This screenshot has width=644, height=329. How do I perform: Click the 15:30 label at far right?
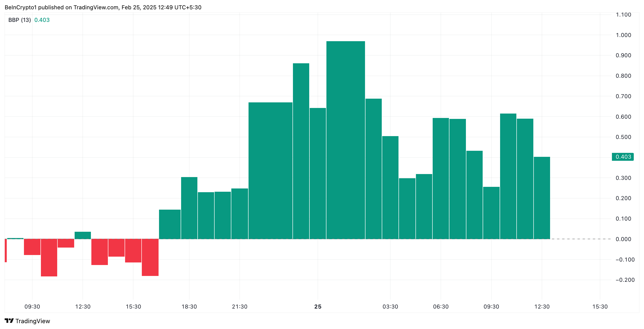pos(600,306)
